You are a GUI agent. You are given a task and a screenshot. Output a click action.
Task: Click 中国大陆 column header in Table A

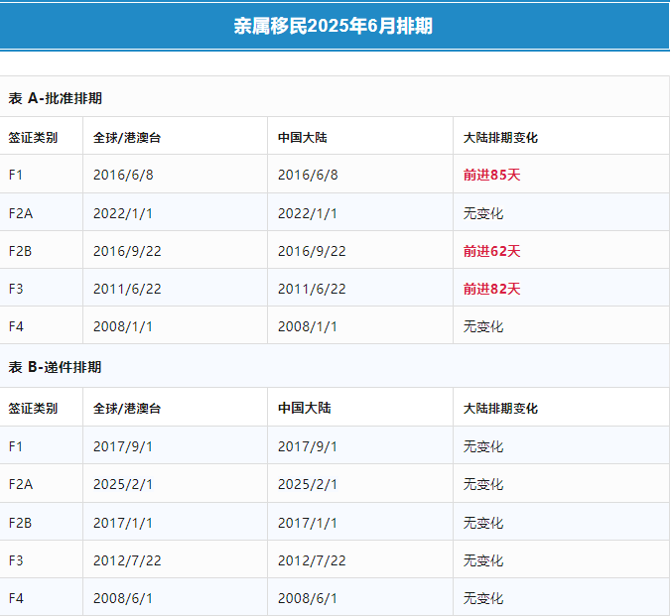(304, 137)
